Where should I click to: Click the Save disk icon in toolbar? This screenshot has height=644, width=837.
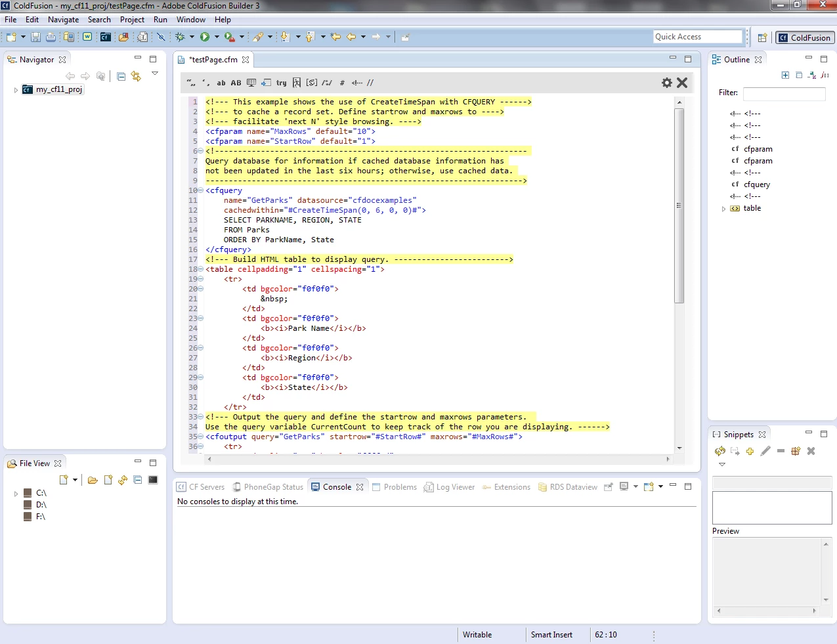click(x=35, y=37)
